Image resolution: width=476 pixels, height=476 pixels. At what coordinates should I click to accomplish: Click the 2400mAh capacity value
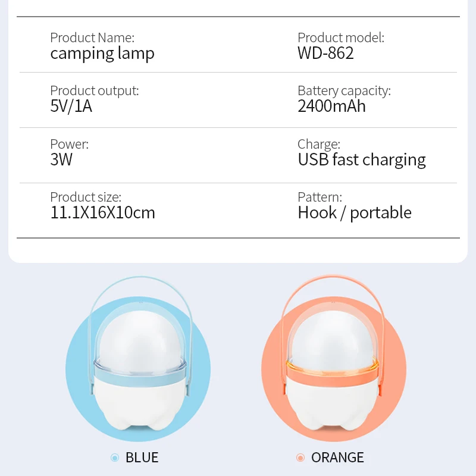pos(331,107)
